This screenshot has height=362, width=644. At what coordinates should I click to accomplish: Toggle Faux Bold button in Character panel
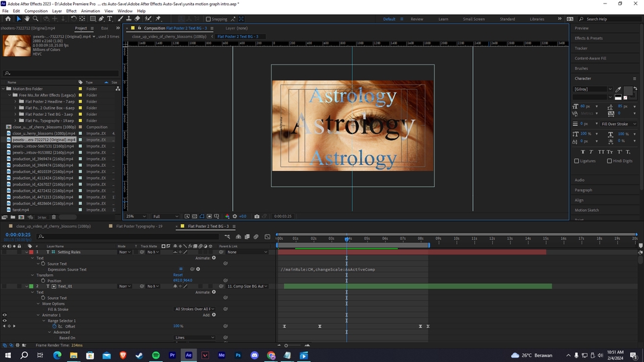(x=582, y=152)
